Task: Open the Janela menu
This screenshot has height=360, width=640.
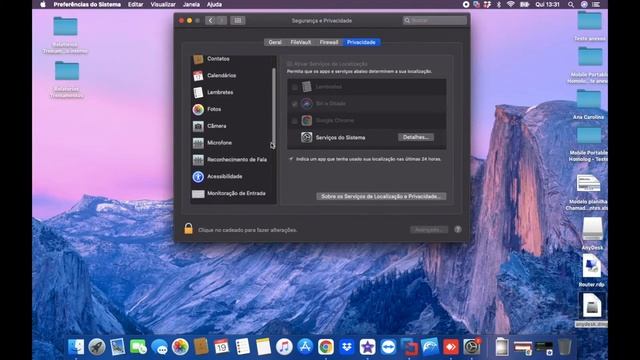Action: (191, 4)
